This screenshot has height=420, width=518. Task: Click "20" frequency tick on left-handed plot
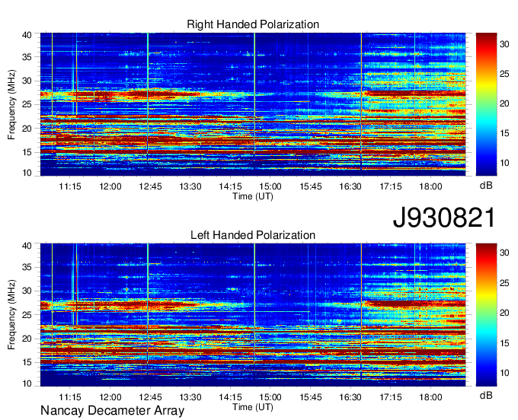click(27, 339)
